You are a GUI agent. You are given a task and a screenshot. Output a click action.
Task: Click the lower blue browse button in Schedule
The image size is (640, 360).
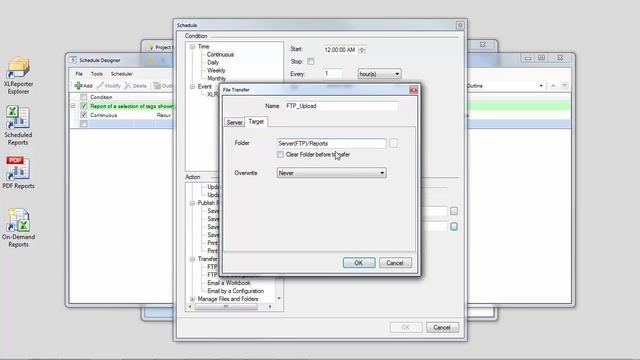(x=453, y=227)
